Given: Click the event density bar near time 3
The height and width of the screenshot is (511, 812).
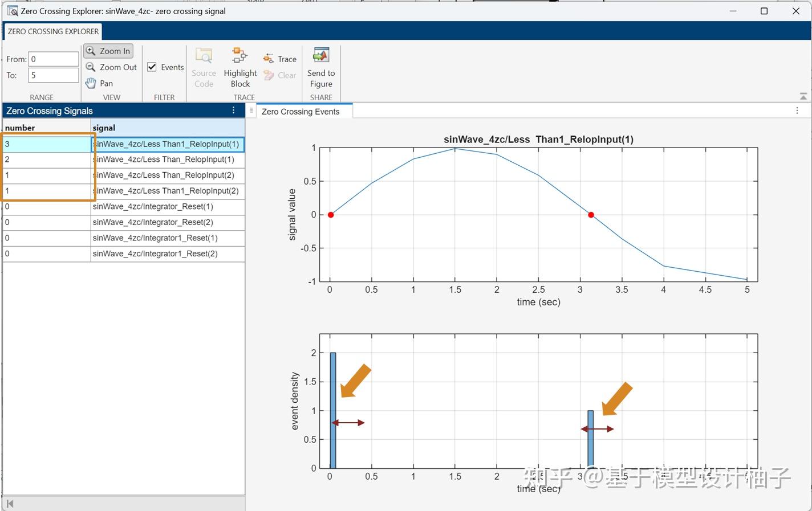Looking at the screenshot, I should [591, 439].
